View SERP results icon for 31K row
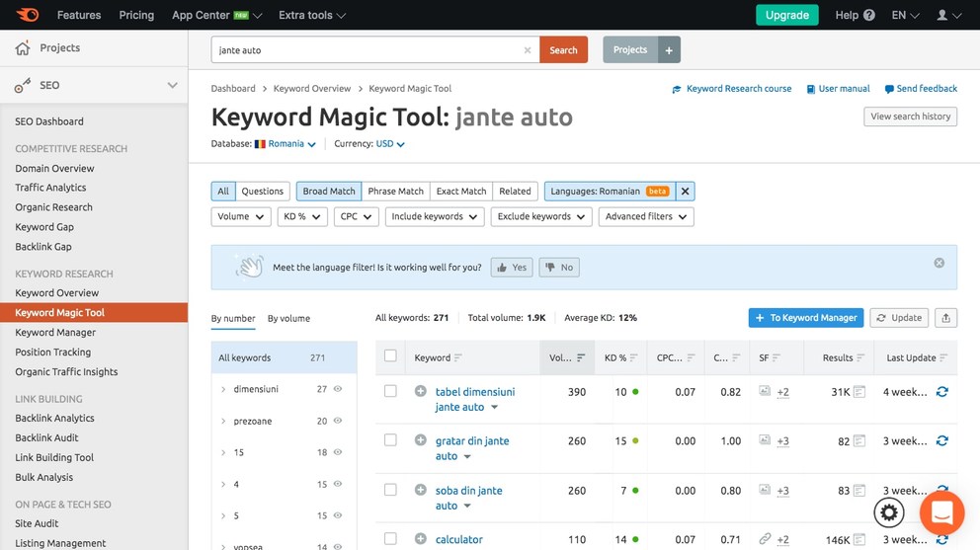Screen dimensions: 980x550 pos(859,392)
